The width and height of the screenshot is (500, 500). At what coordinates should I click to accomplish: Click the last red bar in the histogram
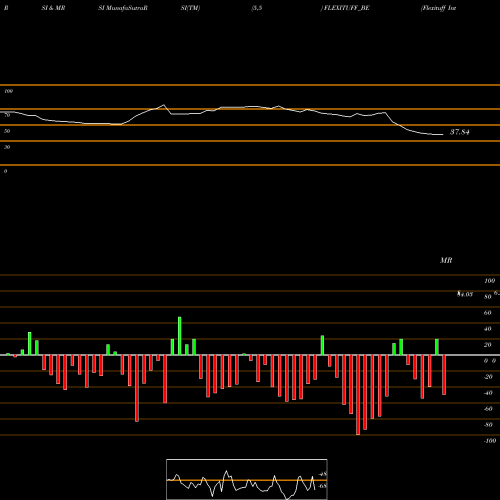click(x=444, y=375)
